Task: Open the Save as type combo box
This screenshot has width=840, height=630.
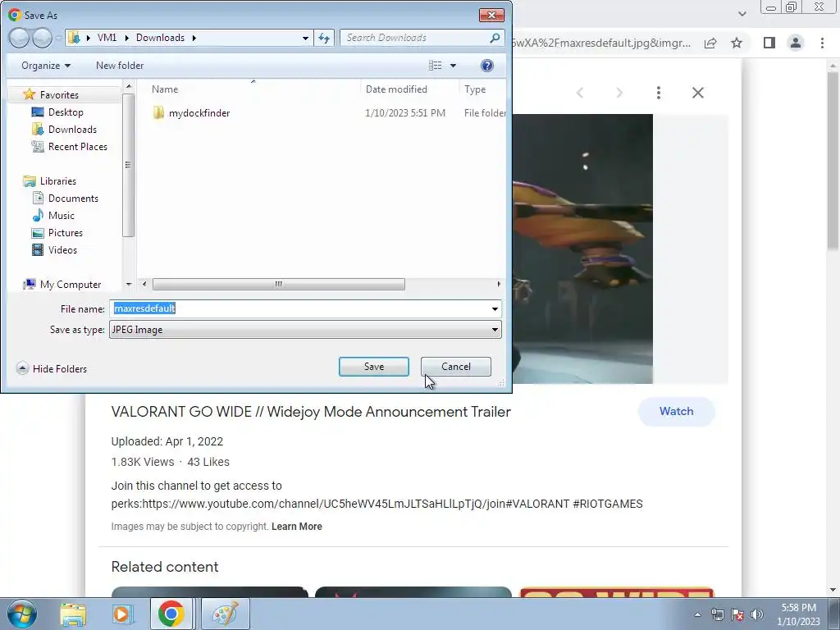Action: [x=305, y=330]
